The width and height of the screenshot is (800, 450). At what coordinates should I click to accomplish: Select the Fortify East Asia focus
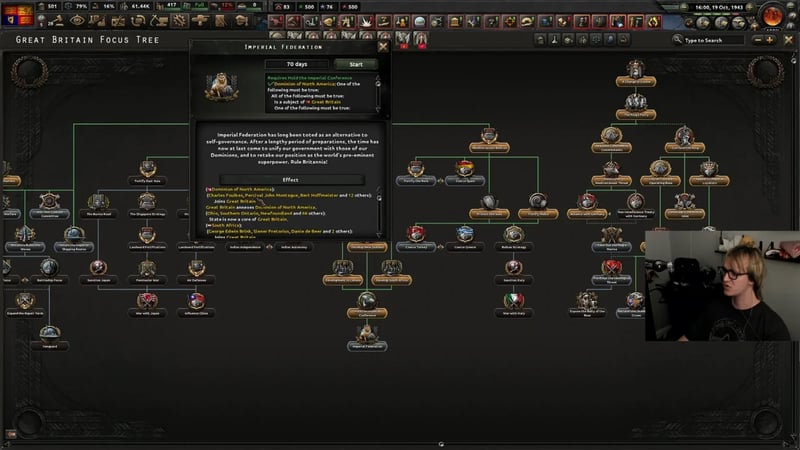pos(147,172)
